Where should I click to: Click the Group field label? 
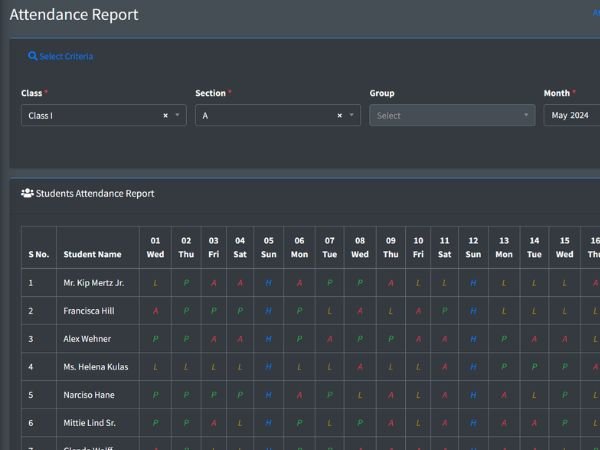coord(382,93)
